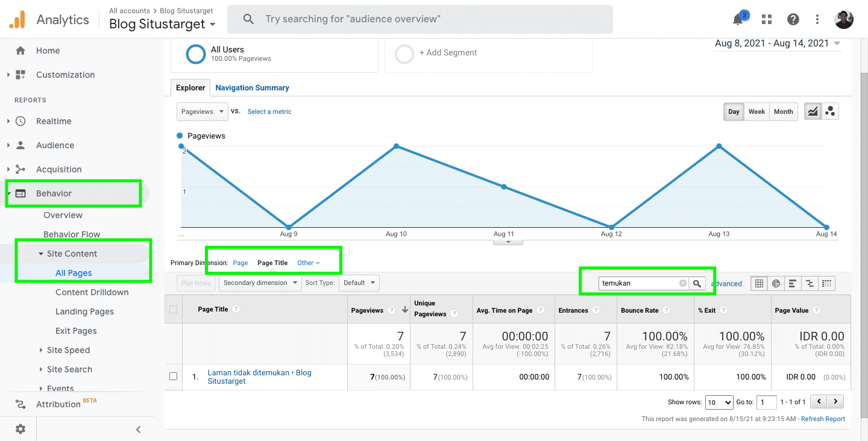Open the Pageviews metric dropdown
868x441 pixels.
point(202,111)
